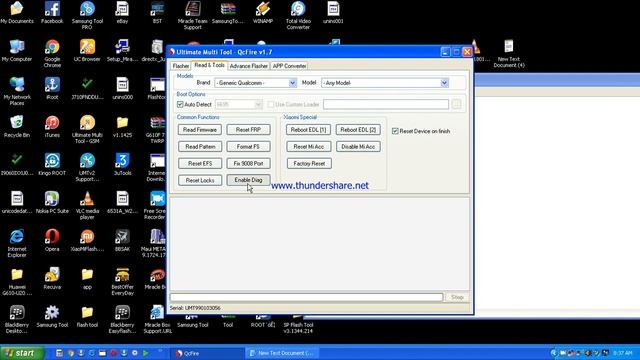Launch VLC media player shortcut
This screenshot has width=640, height=360.
87,205
